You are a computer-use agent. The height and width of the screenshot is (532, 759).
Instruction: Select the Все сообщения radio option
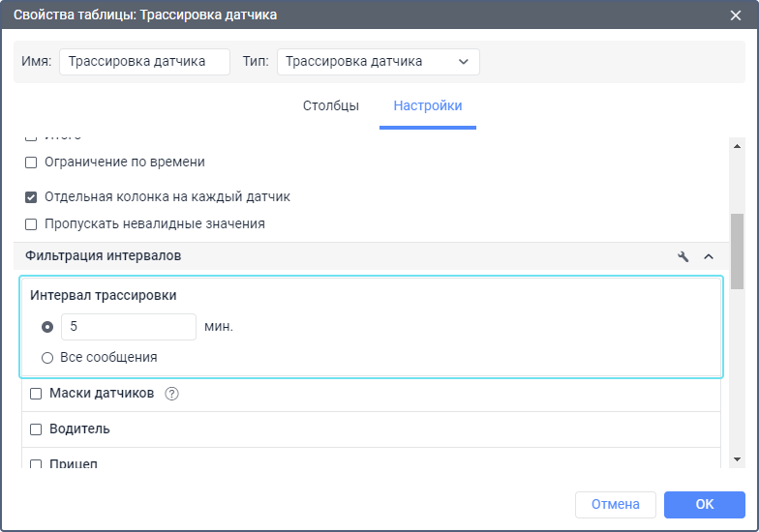[47, 358]
